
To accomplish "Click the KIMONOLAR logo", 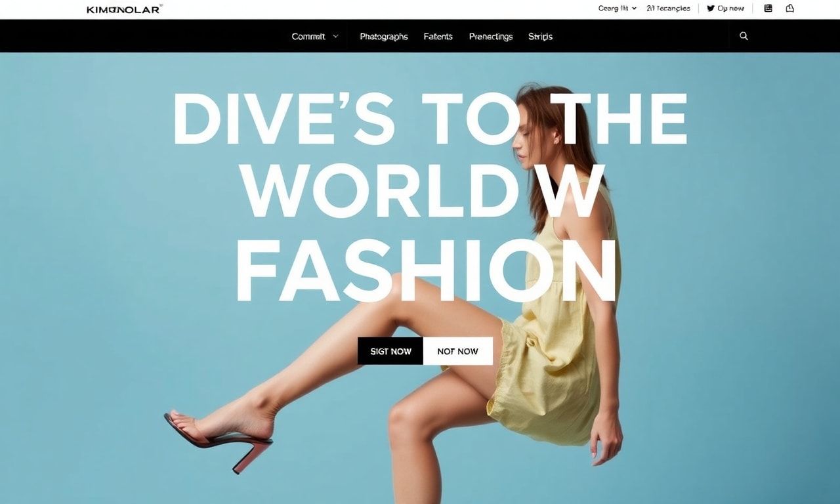I will click(124, 9).
